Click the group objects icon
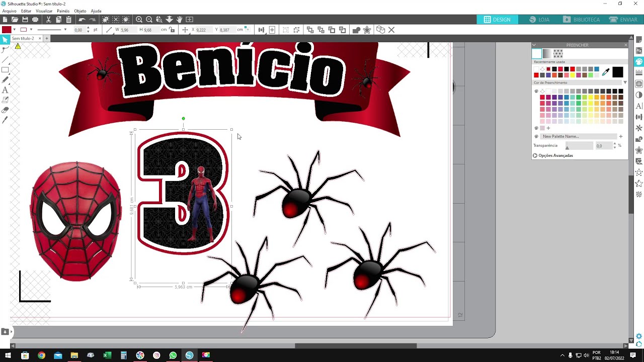644x362 pixels. [x=285, y=30]
